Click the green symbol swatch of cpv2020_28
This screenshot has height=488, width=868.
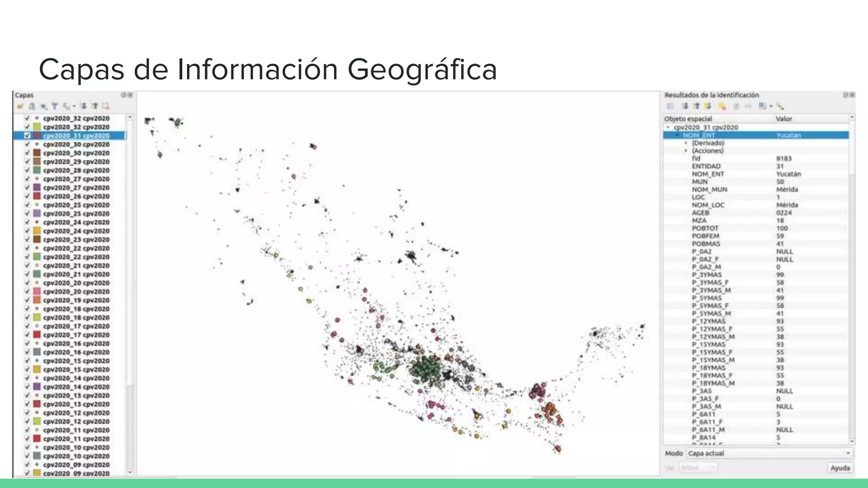tap(37, 170)
